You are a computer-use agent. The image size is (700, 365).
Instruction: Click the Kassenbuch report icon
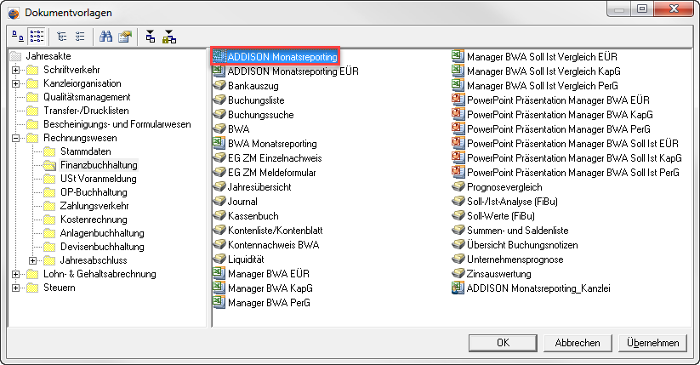(219, 216)
